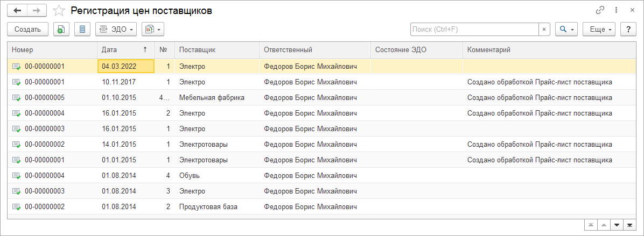Open the Еще menu
644x236 pixels.
[599, 29]
